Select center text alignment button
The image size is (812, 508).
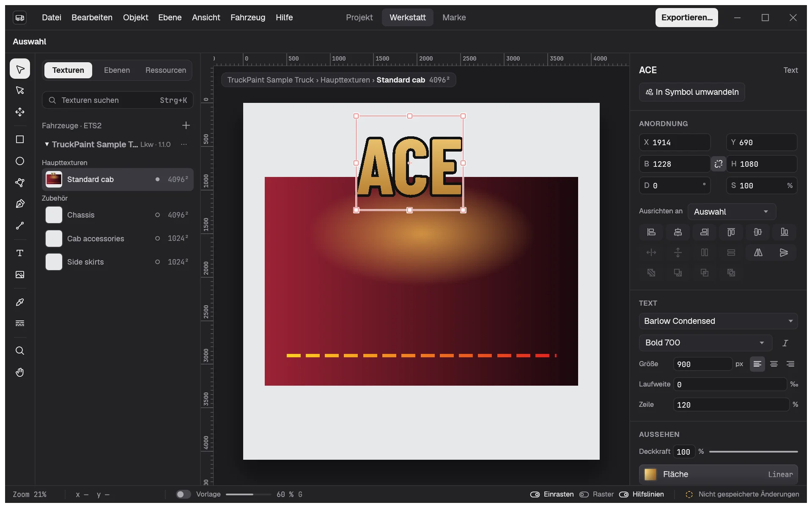point(774,364)
